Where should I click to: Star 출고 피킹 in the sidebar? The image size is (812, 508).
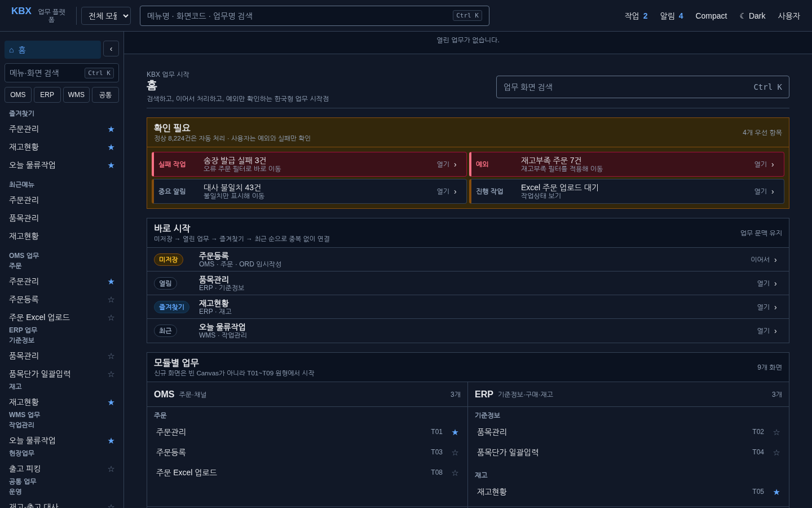point(111,469)
